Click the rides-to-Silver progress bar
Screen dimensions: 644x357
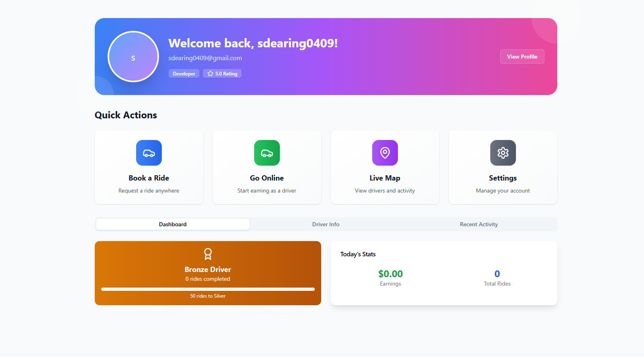pos(208,289)
